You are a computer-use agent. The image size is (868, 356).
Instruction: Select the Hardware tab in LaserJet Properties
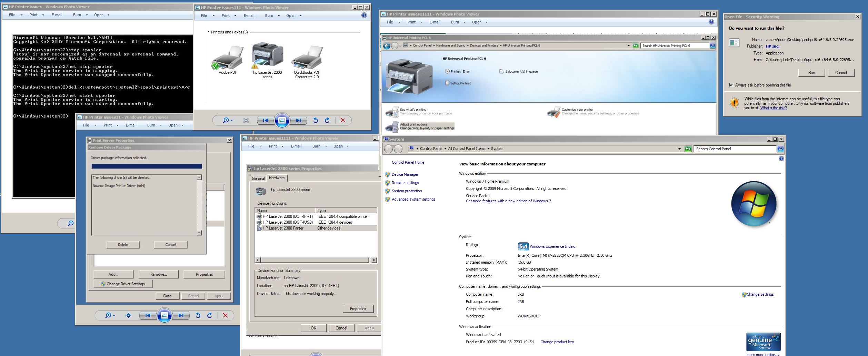277,178
